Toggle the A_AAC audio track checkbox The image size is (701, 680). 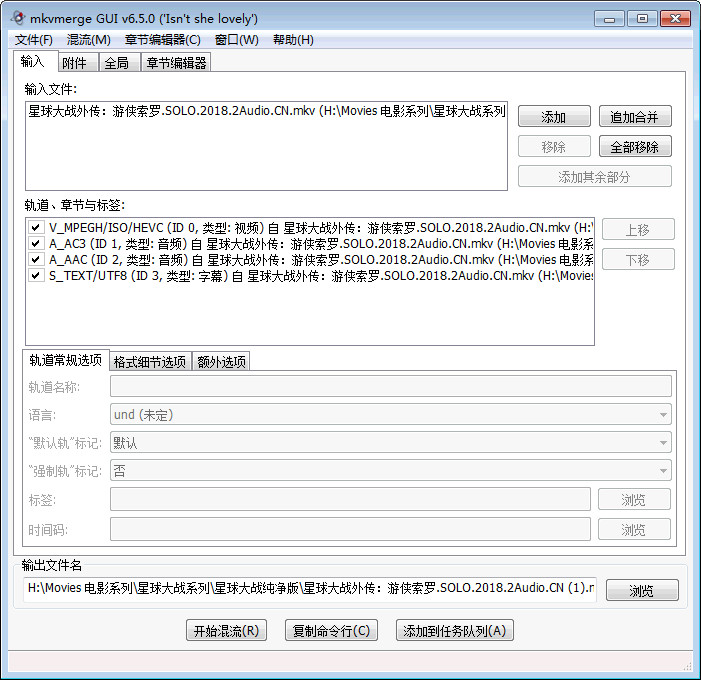coord(35,260)
